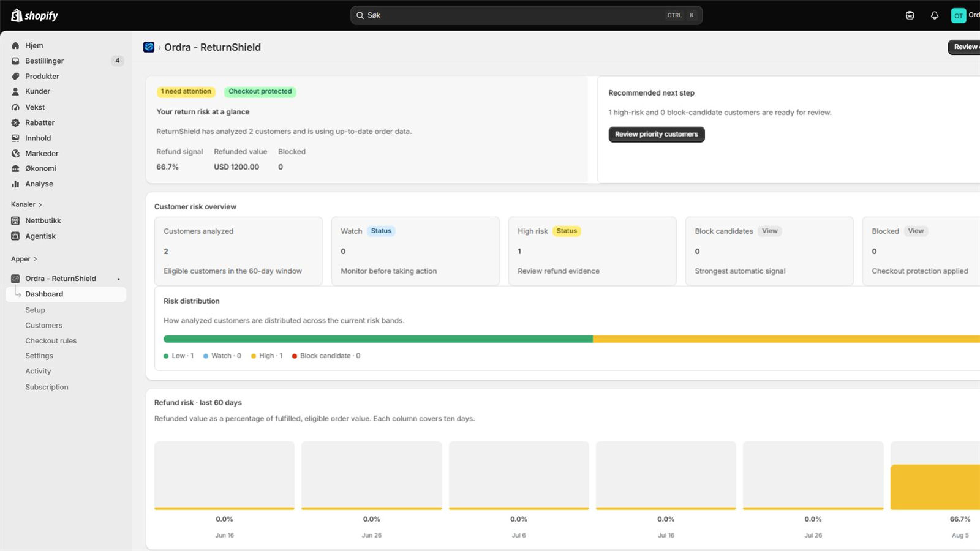
Task: Open the Dashboard sidebar item
Action: (66, 294)
